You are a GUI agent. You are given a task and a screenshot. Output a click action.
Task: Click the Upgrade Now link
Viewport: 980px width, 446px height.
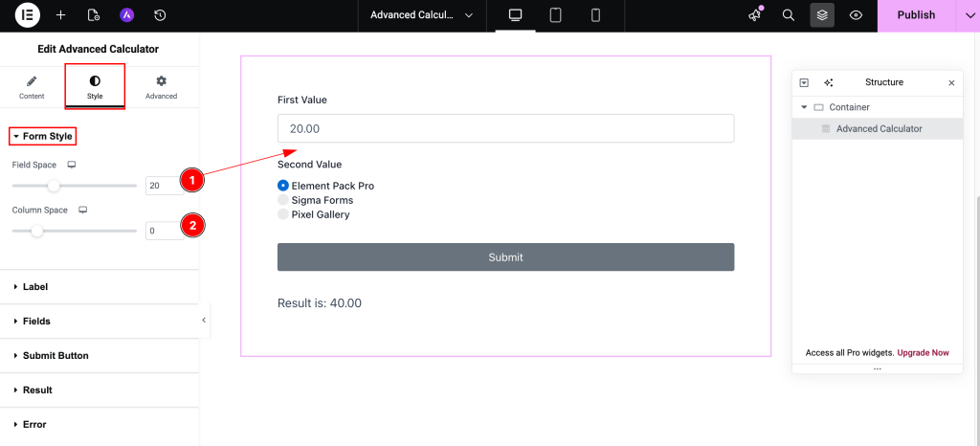[923, 353]
